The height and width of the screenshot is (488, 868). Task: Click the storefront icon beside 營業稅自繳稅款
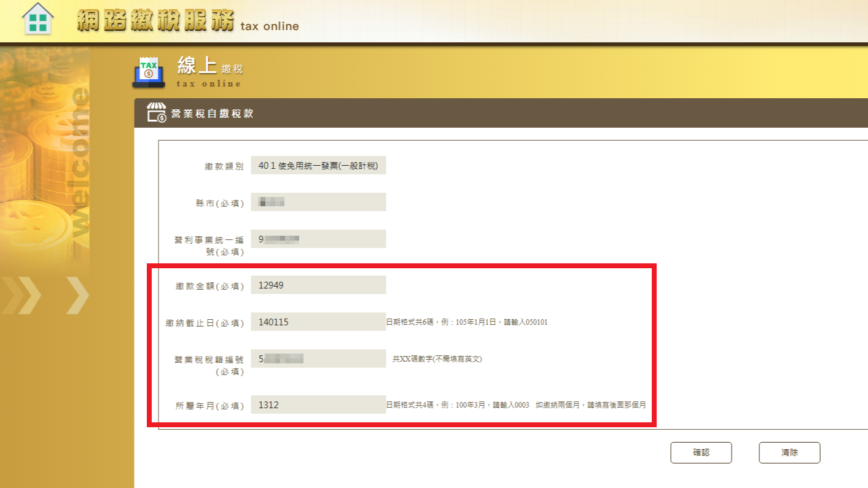[x=156, y=113]
